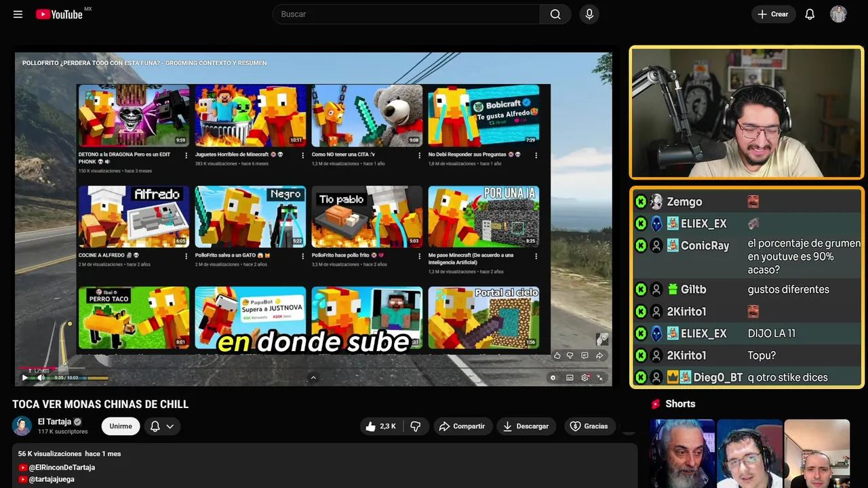Open the rightmost Short thumbnail

(x=816, y=453)
